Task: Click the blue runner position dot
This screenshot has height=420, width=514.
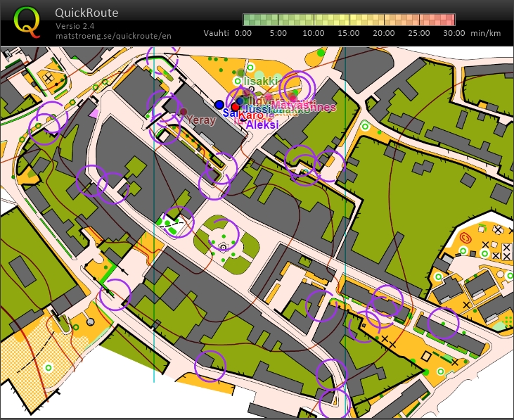Action: (219, 105)
